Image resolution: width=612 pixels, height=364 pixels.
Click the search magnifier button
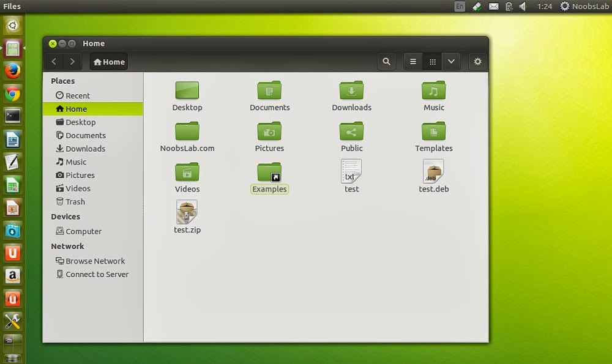[x=386, y=62]
